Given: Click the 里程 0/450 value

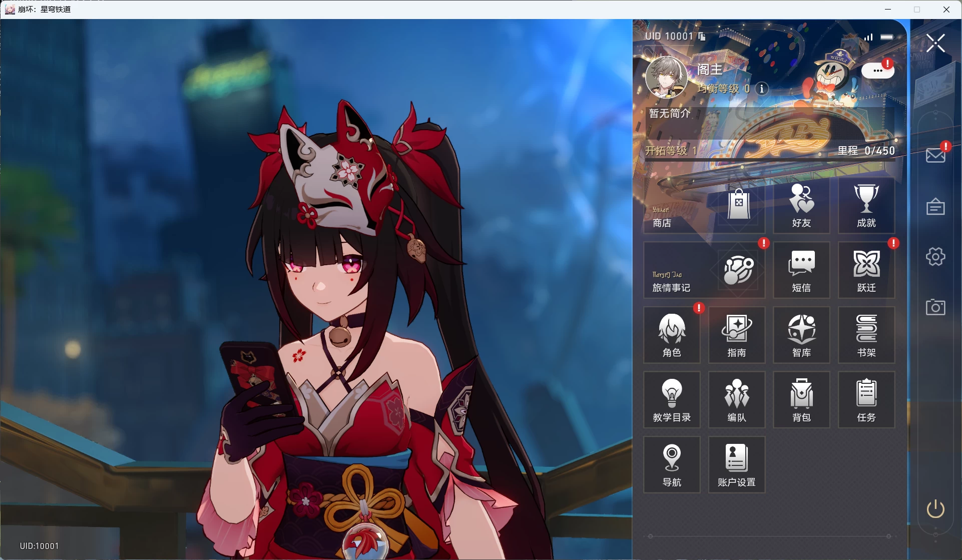Looking at the screenshot, I should coord(866,151).
